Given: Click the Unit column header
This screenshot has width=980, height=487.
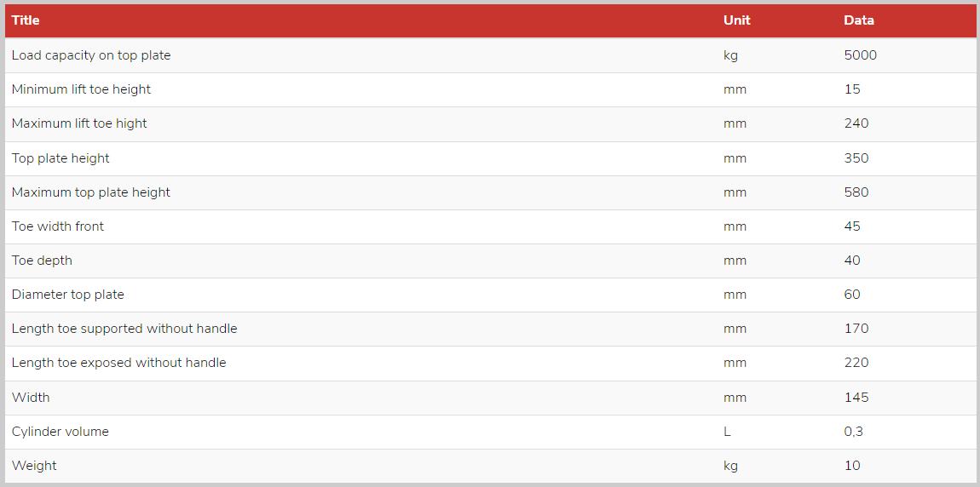Looking at the screenshot, I should [737, 20].
